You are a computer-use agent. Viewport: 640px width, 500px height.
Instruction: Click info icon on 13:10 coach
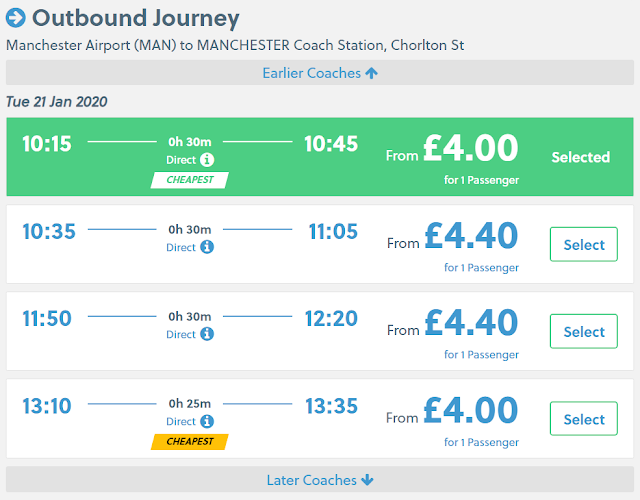coord(207,422)
